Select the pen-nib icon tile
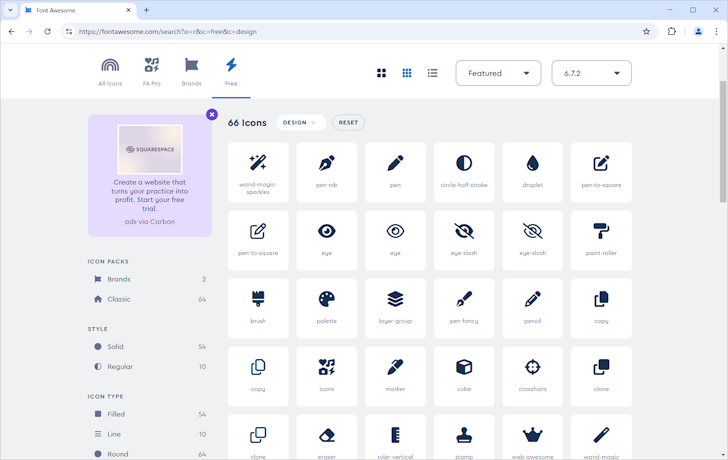728x460 pixels. (326, 172)
